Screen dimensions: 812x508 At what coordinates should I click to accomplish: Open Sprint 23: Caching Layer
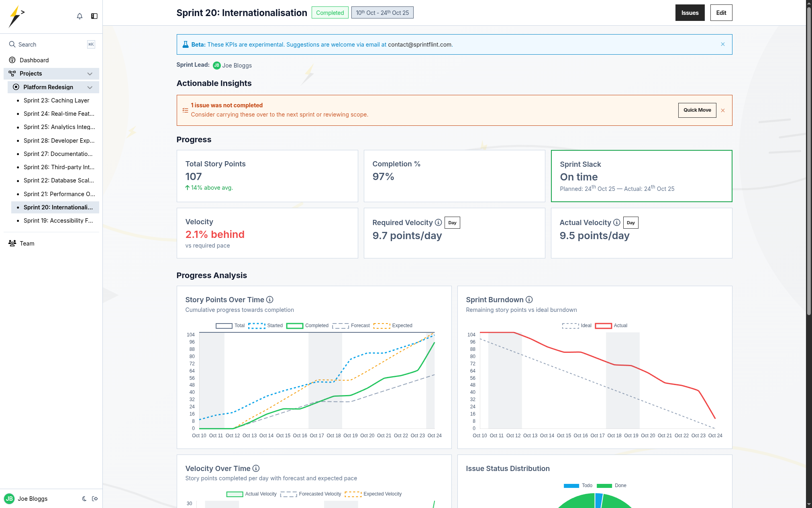[56, 100]
